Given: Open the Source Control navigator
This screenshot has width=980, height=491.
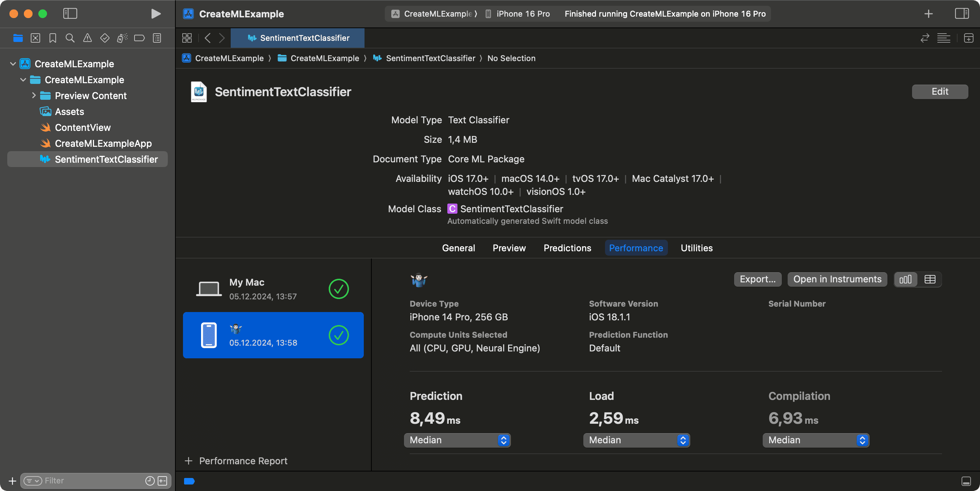Looking at the screenshot, I should point(35,38).
